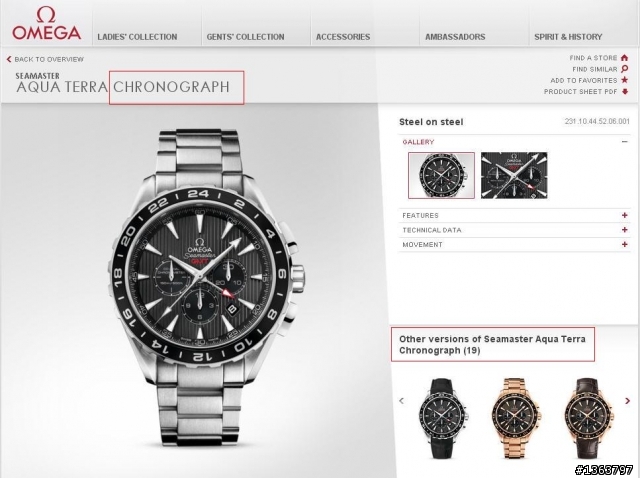This screenshot has width=640, height=478.
Task: Click the Find a Store house icon
Action: click(624, 58)
